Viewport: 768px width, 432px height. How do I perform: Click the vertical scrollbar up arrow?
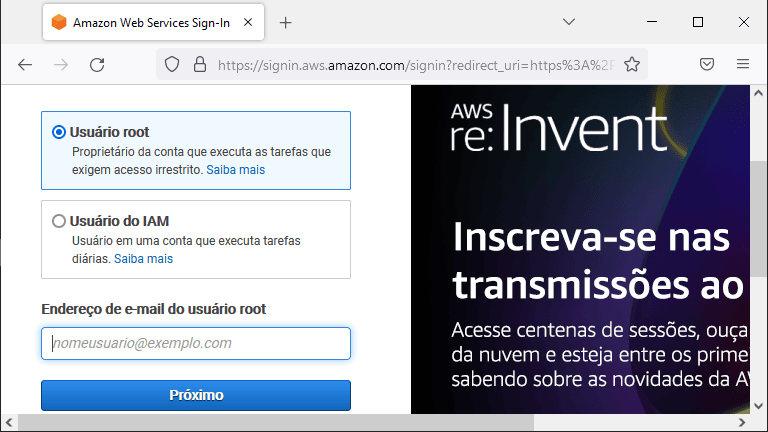click(x=758, y=93)
